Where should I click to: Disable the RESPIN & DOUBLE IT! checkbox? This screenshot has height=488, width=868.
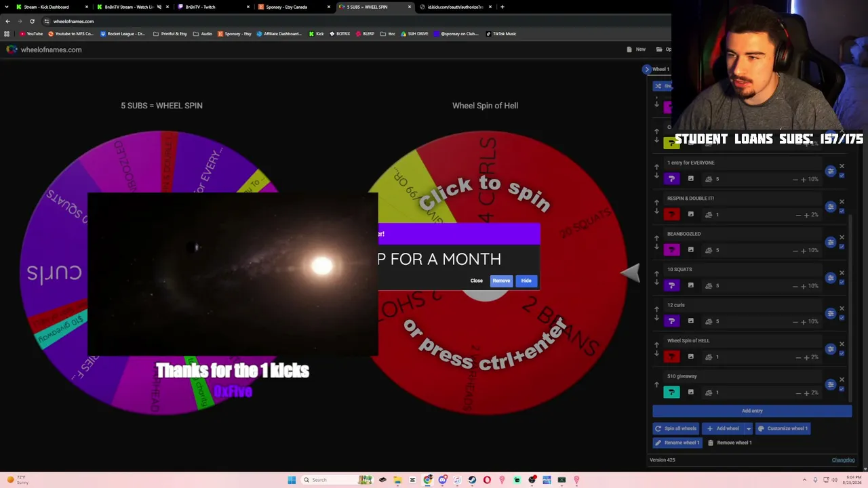click(842, 211)
